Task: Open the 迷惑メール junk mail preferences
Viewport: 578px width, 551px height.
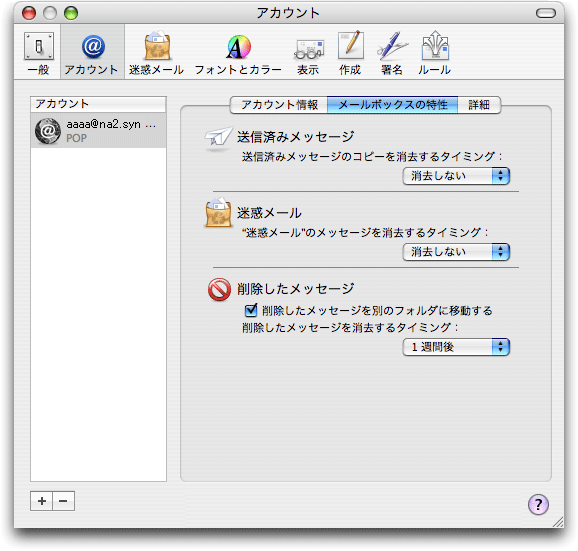Action: 156,53
